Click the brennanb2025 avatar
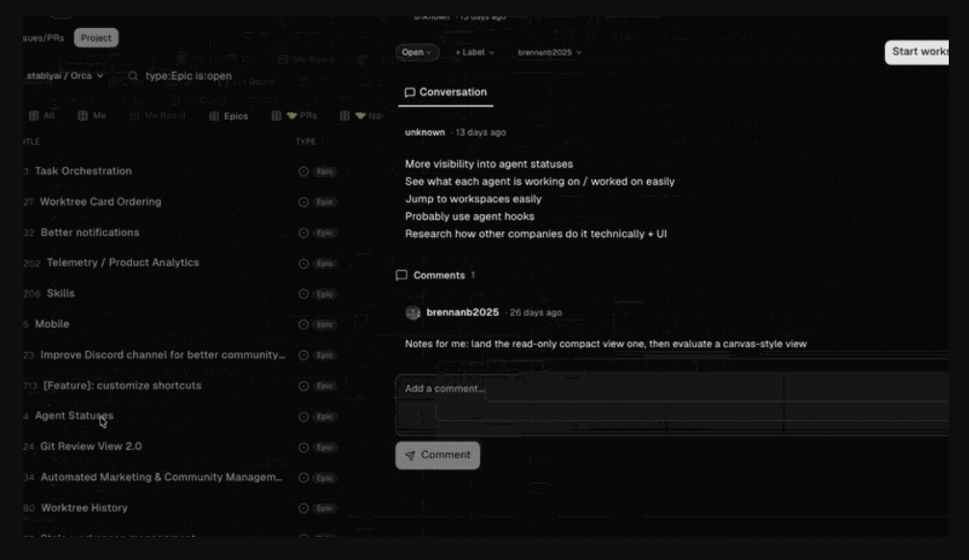Viewport: 969px width, 560px height. coord(413,312)
